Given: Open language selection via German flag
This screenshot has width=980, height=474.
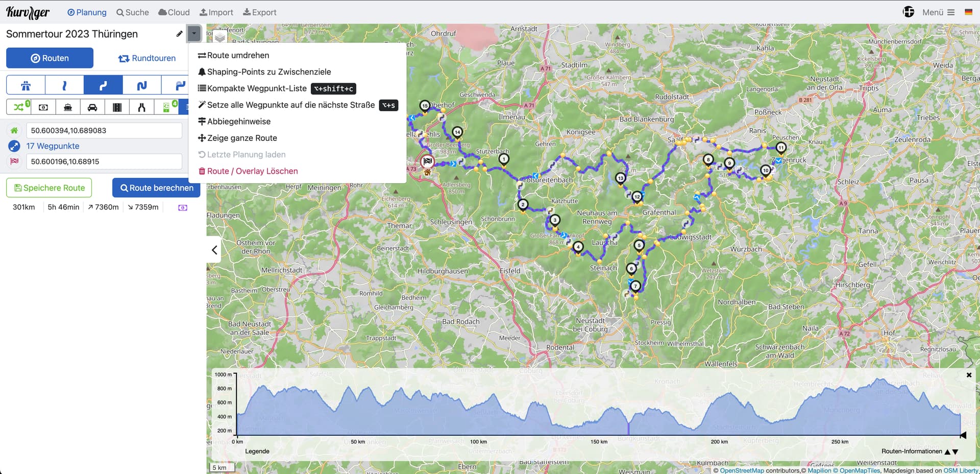Looking at the screenshot, I should [968, 12].
